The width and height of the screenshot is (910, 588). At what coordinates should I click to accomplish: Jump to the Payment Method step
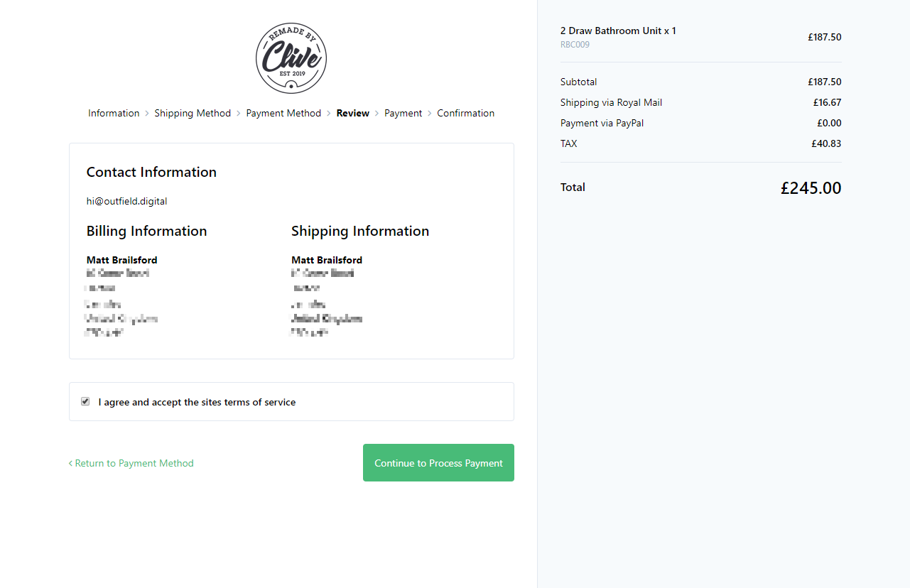[283, 114]
